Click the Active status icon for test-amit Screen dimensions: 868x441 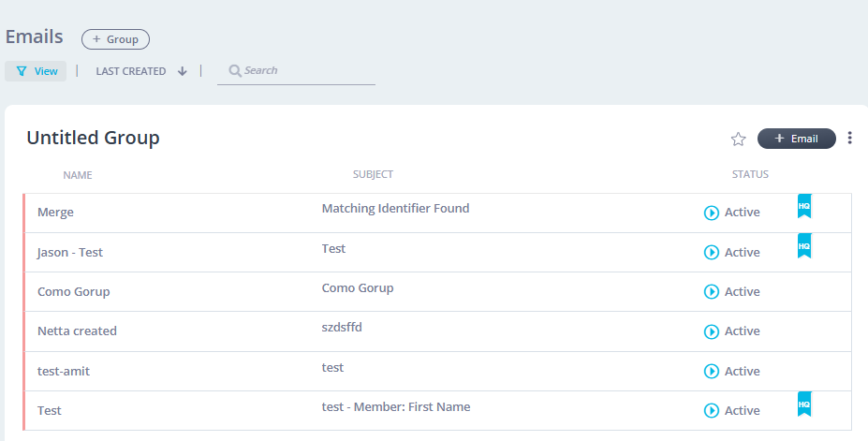pos(711,372)
